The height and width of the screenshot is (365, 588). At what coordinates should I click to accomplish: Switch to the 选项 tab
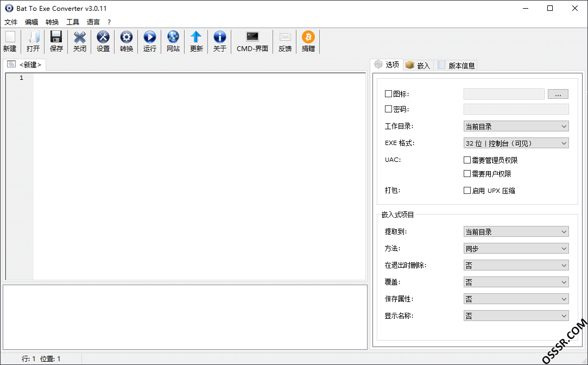(x=387, y=65)
